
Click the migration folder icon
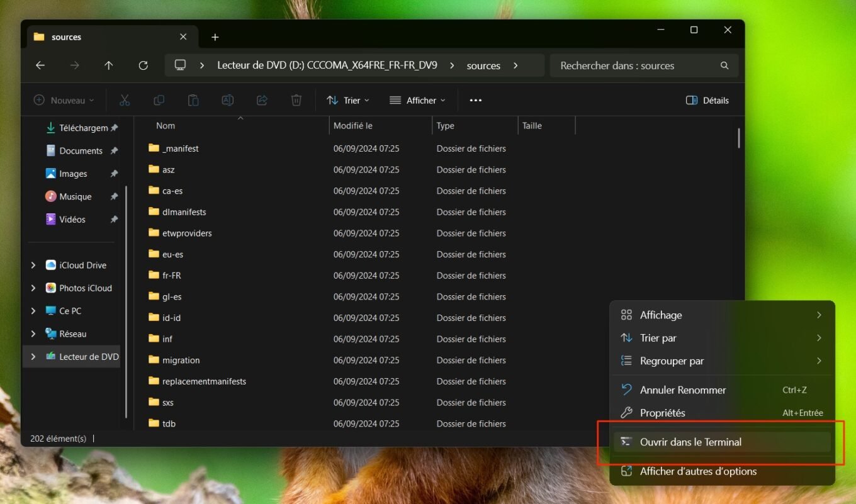click(x=154, y=360)
